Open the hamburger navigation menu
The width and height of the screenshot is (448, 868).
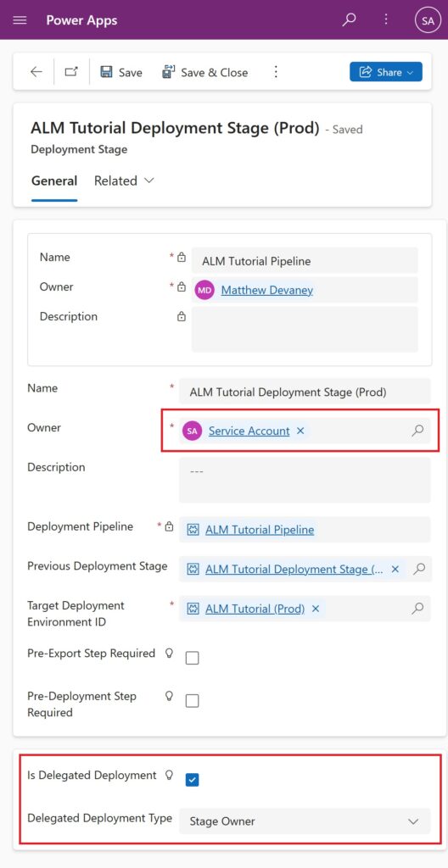click(x=20, y=20)
